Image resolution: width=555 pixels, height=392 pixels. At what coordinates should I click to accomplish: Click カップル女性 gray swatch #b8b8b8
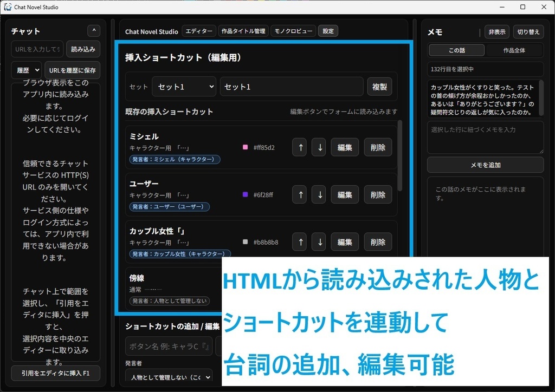(x=245, y=242)
